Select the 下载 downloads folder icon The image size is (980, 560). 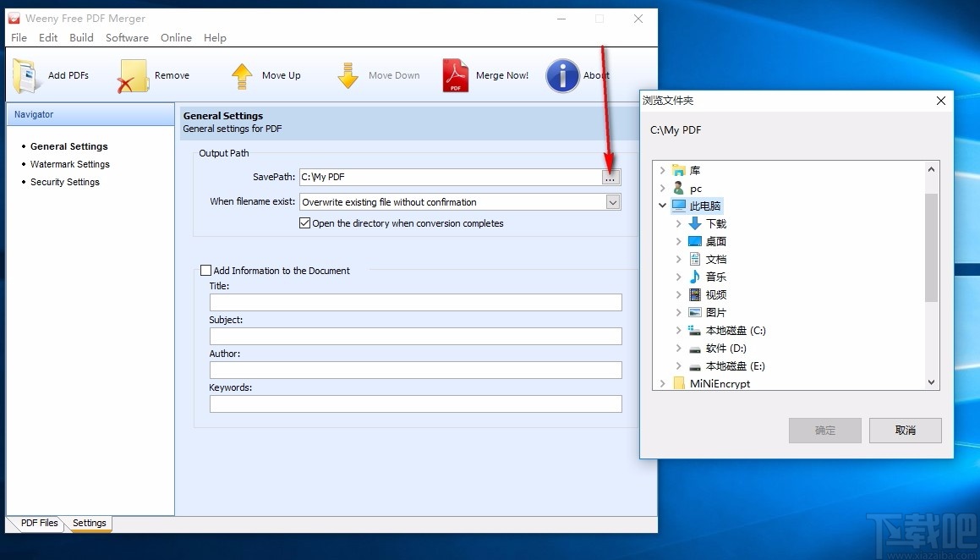(x=695, y=223)
